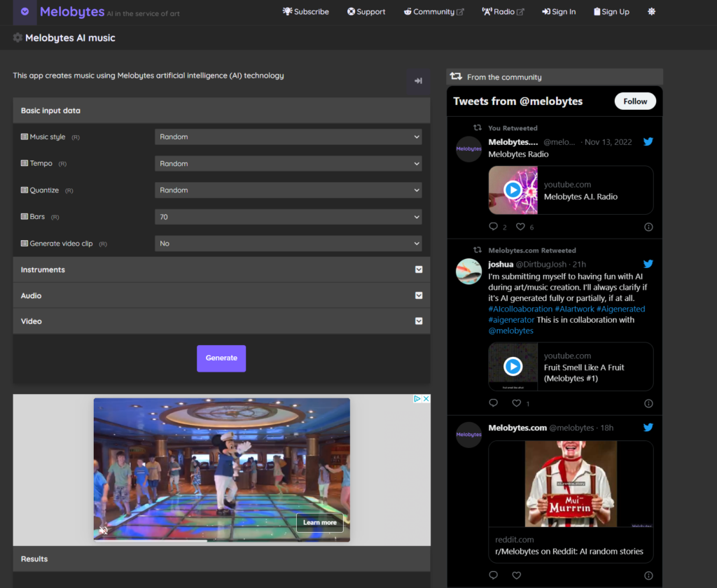This screenshot has width=717, height=588.
Task: Click the Basic input data header
Action: pos(221,111)
